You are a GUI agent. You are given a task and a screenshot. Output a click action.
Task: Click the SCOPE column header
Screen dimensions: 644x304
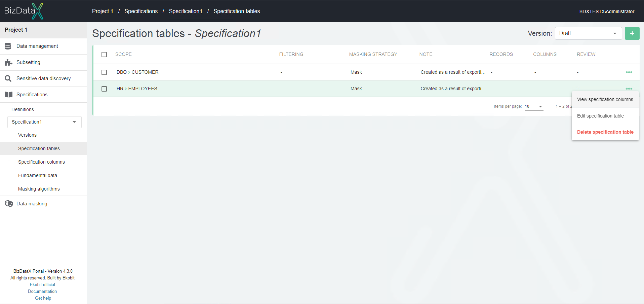(123, 54)
